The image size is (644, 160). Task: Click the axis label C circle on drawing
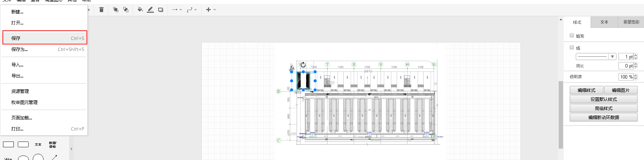[x=278, y=141]
